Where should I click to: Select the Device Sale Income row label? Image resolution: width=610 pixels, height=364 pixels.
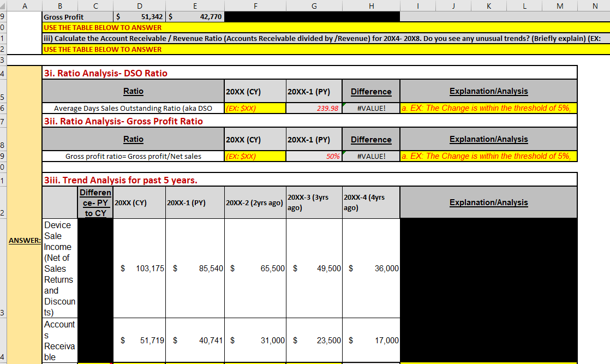[x=60, y=268]
